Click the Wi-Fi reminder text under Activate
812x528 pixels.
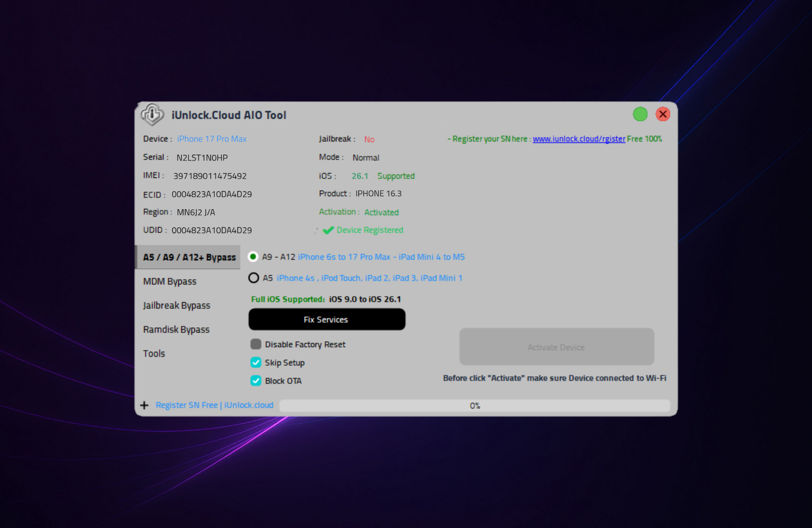[555, 378]
